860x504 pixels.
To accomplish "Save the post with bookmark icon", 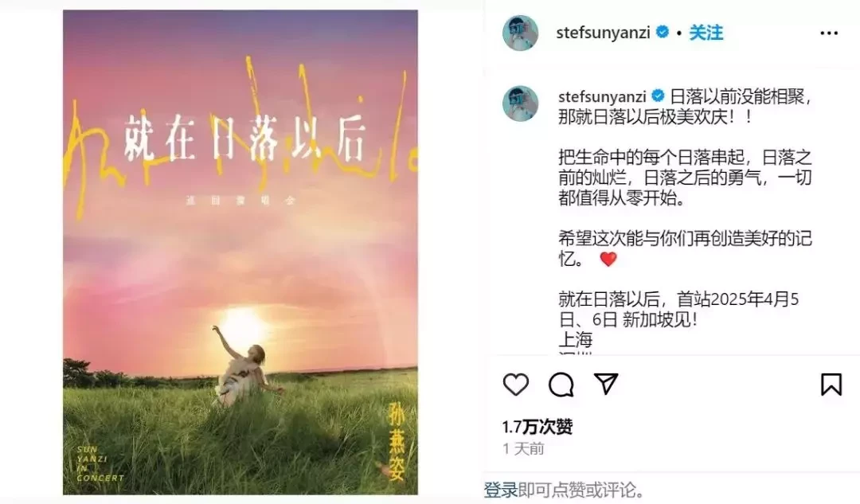I will point(831,385).
